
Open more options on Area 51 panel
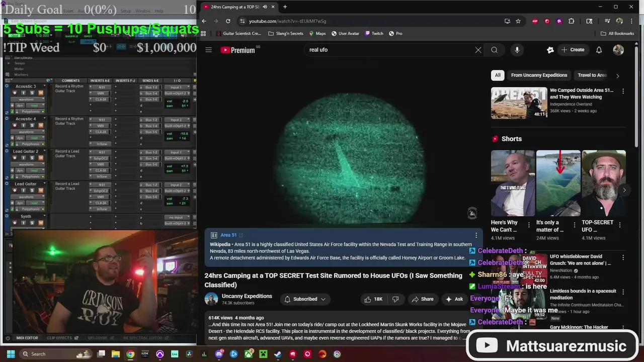(x=476, y=235)
